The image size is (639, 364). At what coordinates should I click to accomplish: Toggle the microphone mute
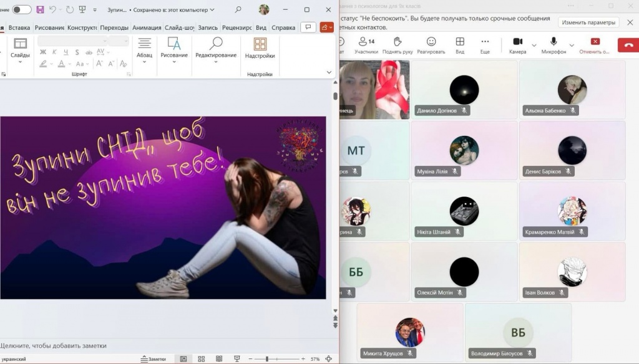click(x=553, y=45)
